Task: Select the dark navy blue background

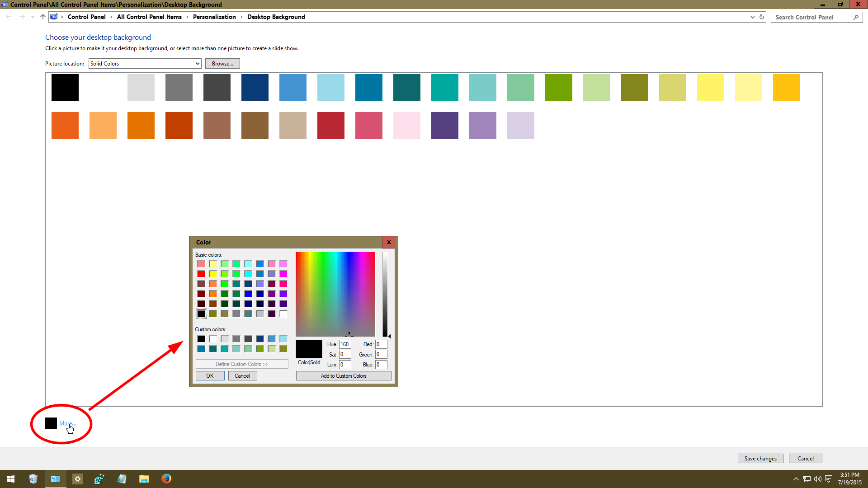Action: 255,87
